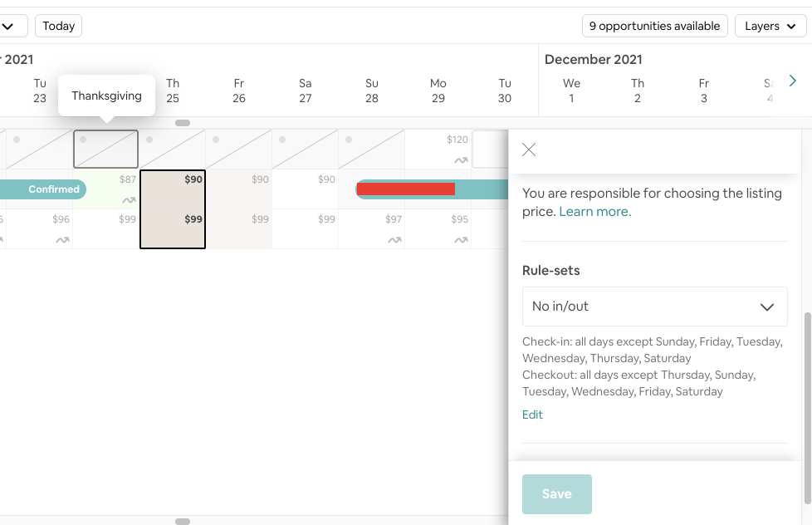Screen dimensions: 812x525
Task: Click the trend icon under $96 price
Action: (x=62, y=240)
